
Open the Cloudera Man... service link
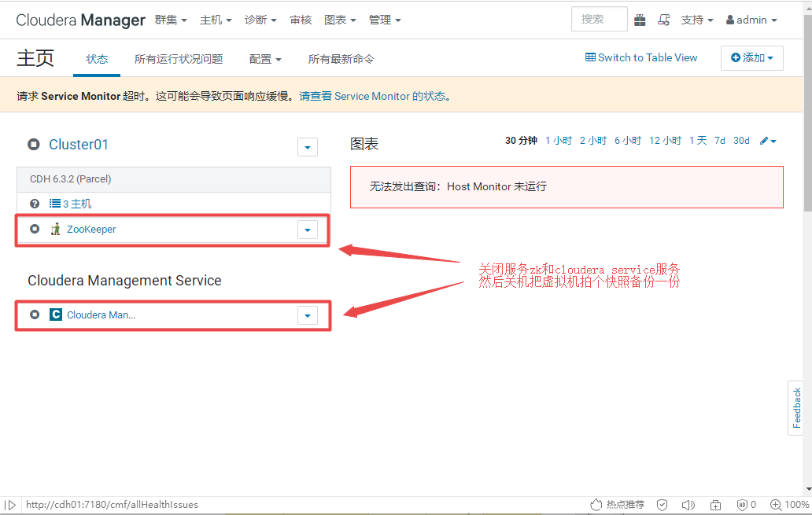(x=101, y=315)
